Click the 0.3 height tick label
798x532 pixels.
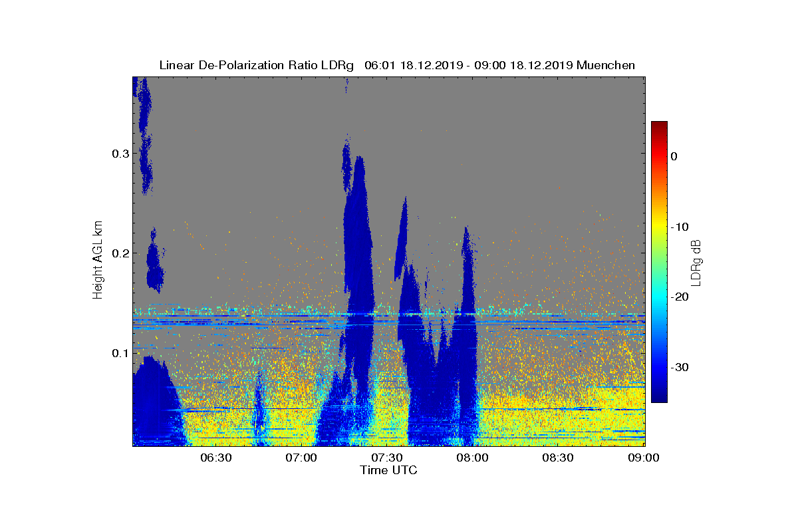(x=119, y=154)
